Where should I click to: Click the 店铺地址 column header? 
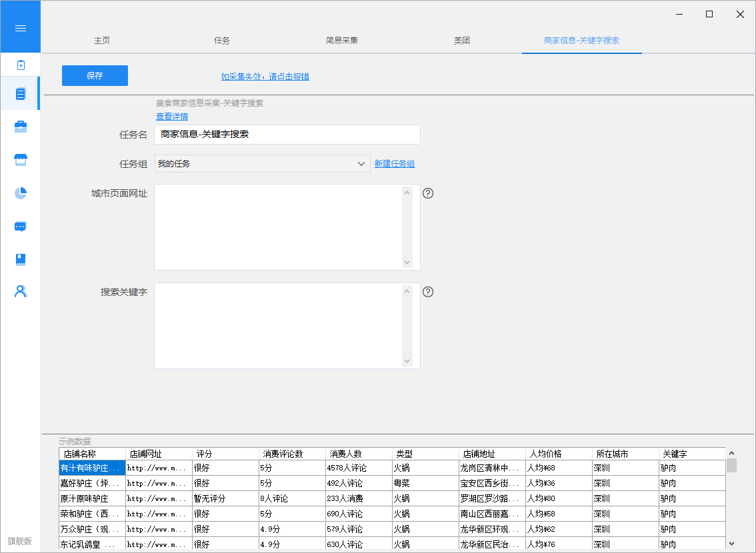tap(492, 454)
